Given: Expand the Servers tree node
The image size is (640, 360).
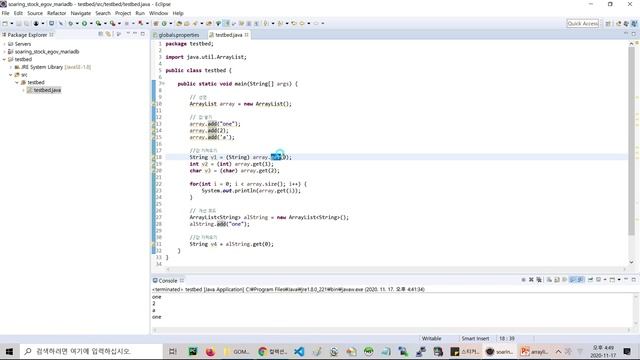Looking at the screenshot, I should click(4, 44).
